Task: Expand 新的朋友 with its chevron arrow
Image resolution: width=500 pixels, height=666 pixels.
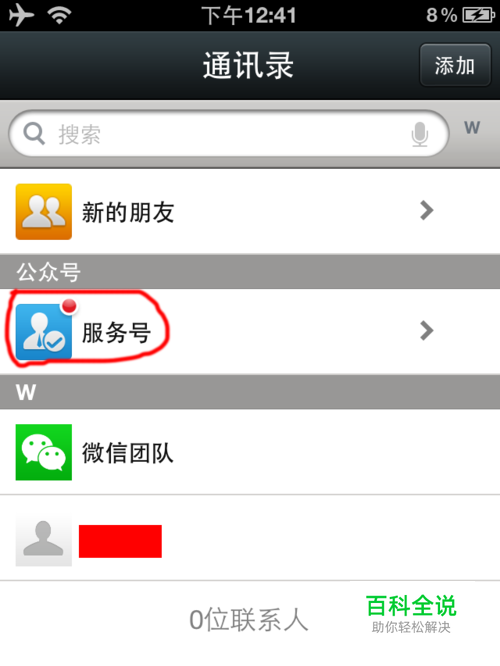Action: click(x=427, y=211)
